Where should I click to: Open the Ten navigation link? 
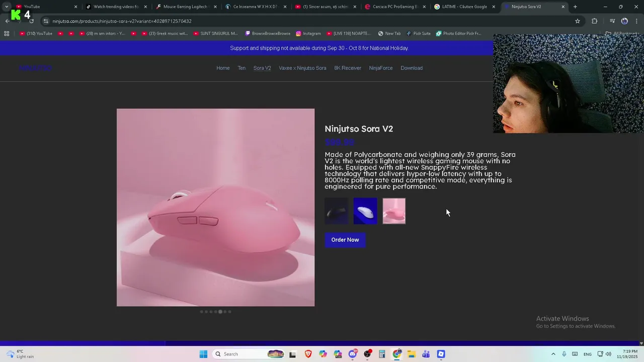click(x=242, y=68)
